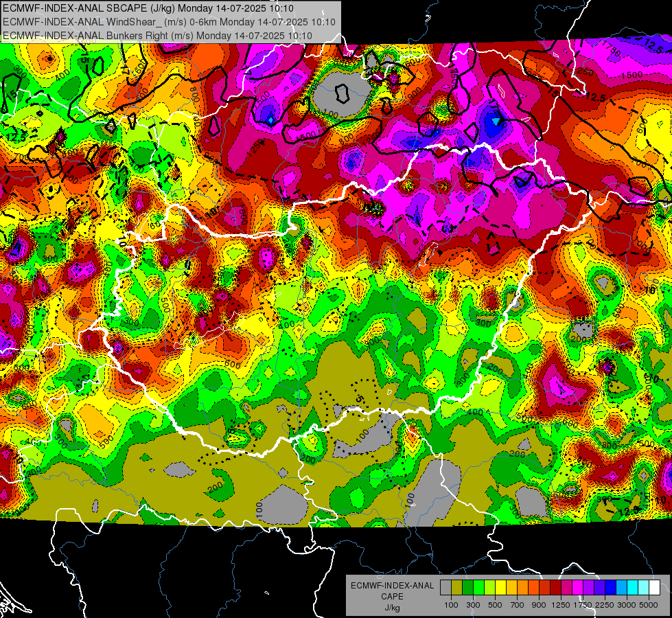The image size is (672, 618).
Task: Click the 700 value in the legend scale
Action: (518, 605)
